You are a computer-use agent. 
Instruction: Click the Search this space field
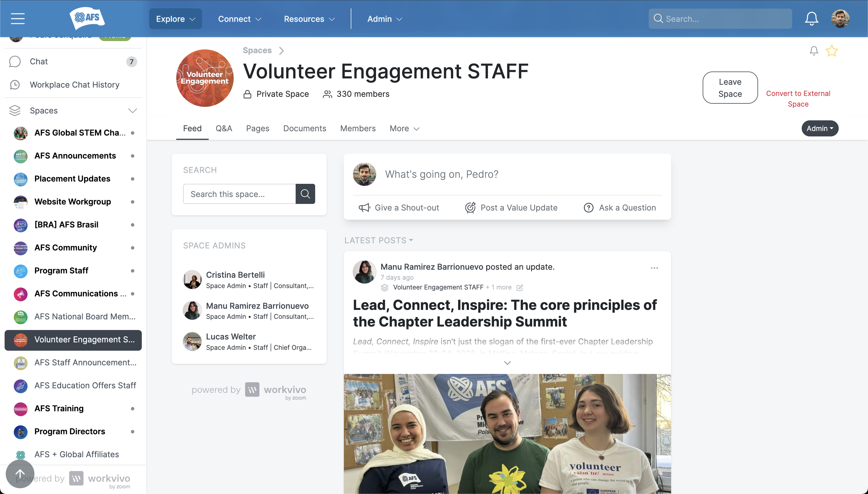coord(239,194)
